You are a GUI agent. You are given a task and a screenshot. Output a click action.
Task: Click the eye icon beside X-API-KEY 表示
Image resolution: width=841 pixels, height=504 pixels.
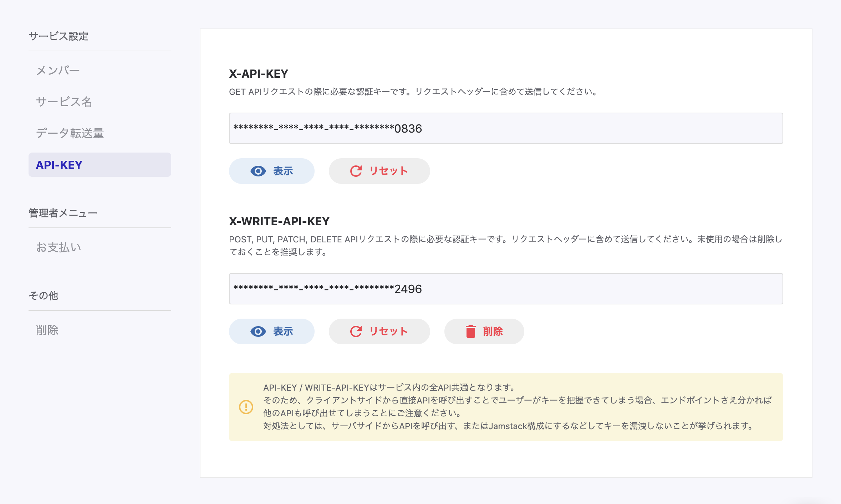tap(258, 171)
